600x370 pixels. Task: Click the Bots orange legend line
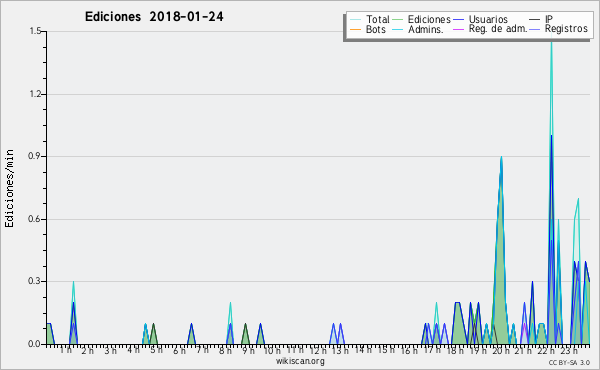pyautogui.click(x=355, y=29)
